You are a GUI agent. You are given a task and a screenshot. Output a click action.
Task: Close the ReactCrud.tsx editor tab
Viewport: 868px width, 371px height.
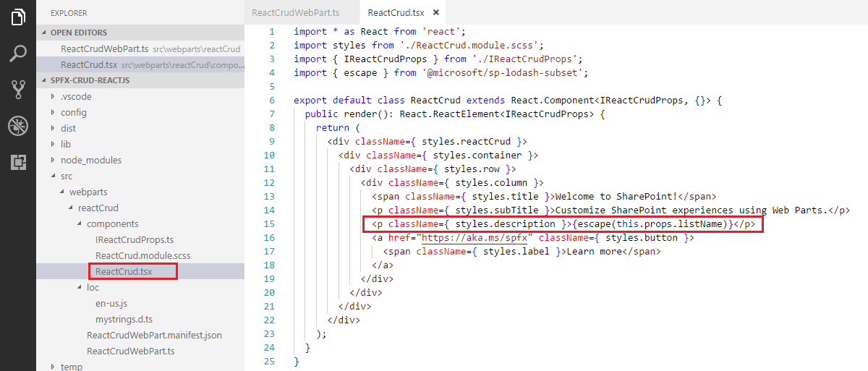pos(435,13)
